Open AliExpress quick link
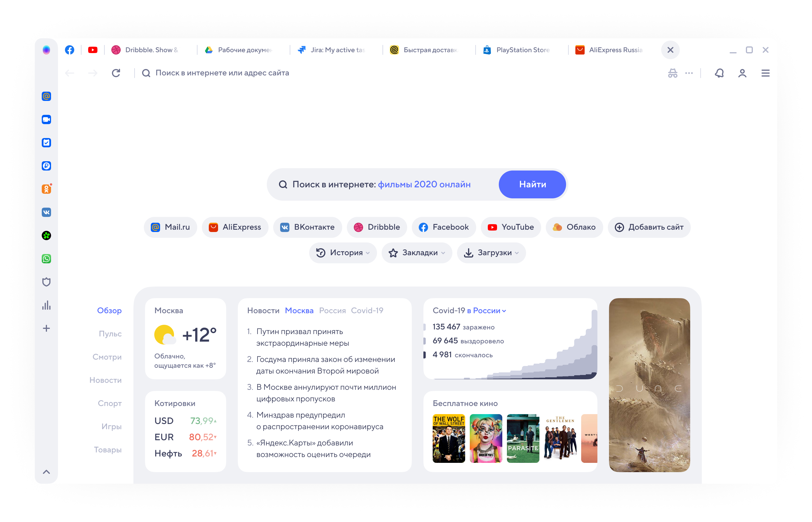The image size is (812, 522). coord(235,227)
